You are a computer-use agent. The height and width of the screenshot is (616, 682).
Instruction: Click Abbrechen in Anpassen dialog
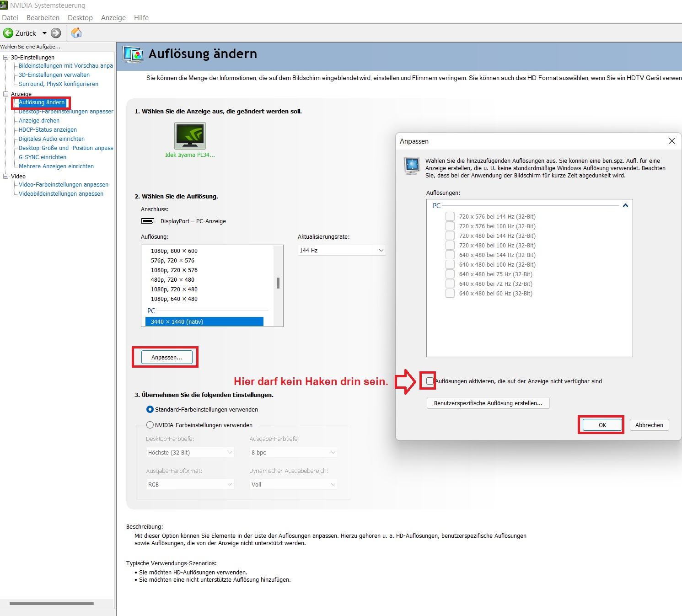(649, 425)
